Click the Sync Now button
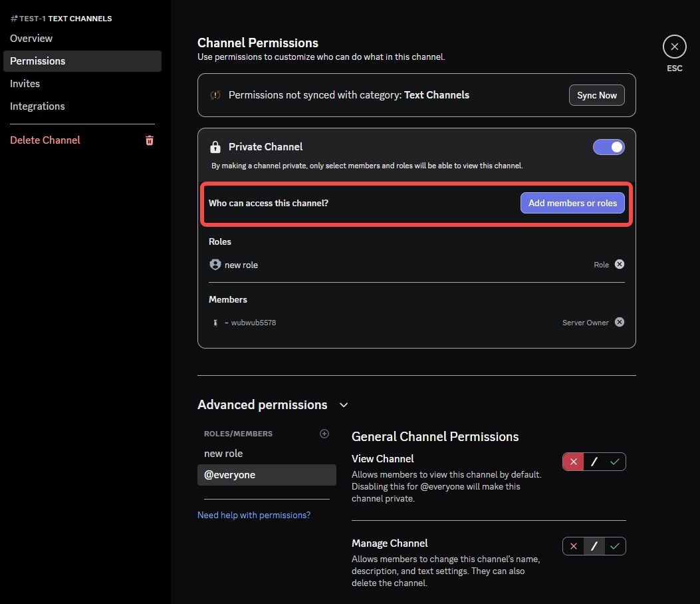 pyautogui.click(x=596, y=95)
